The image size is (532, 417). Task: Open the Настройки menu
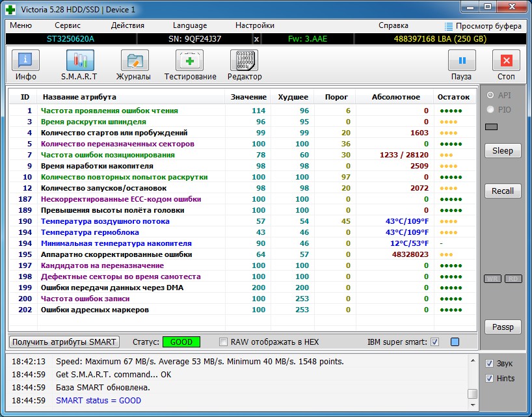255,25
